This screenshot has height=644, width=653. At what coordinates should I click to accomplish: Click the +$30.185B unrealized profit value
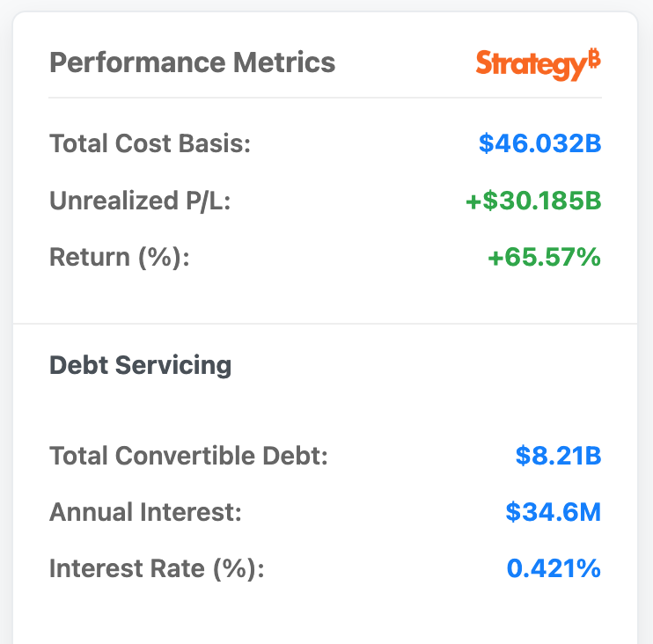(533, 201)
